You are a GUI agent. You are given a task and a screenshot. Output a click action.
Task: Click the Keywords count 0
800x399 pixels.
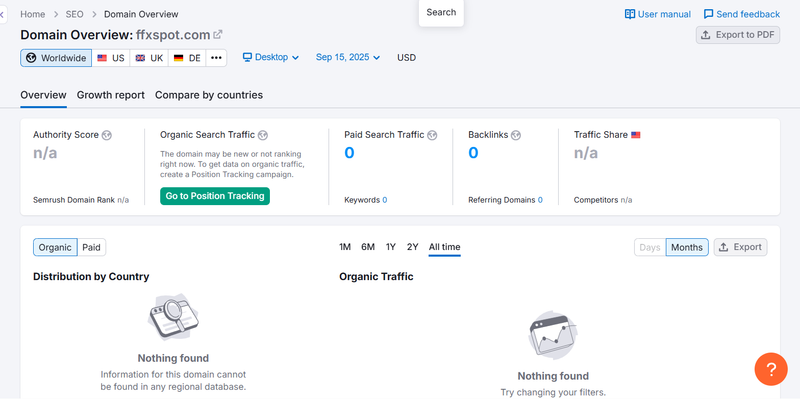(x=385, y=200)
